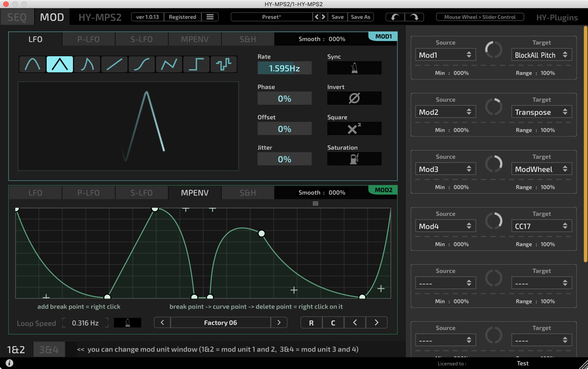Open the Transpose target dropdown for Mod2
The width and height of the screenshot is (588, 369).
click(541, 112)
